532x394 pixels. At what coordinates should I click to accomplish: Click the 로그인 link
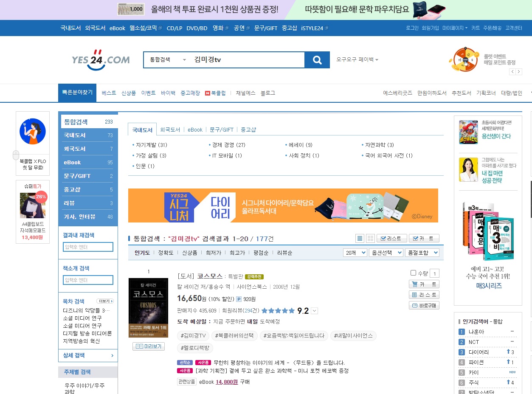pyautogui.click(x=412, y=28)
